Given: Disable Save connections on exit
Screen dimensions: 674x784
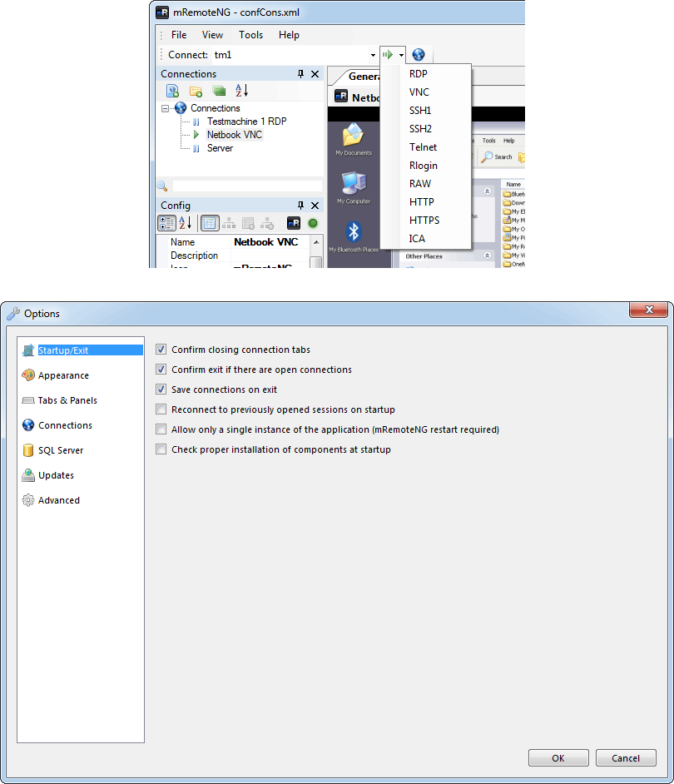Looking at the screenshot, I should click(161, 389).
